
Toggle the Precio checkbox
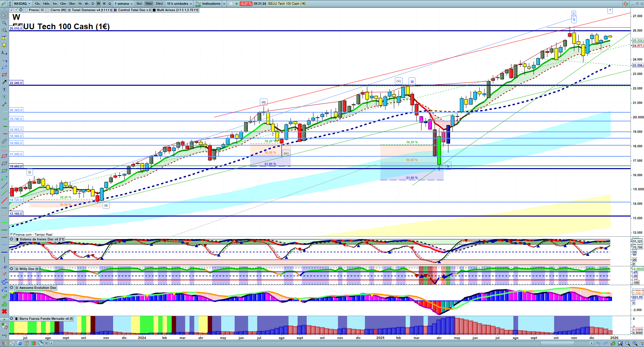pos(26,10)
